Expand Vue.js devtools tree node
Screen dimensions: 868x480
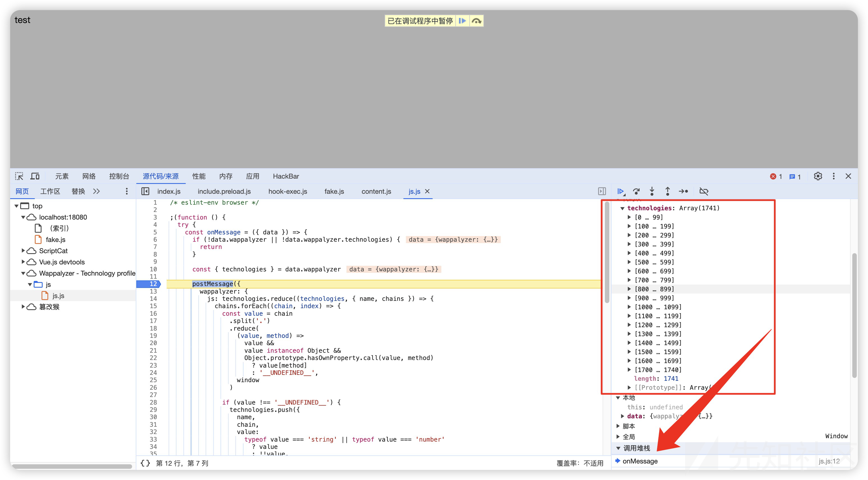[23, 262]
